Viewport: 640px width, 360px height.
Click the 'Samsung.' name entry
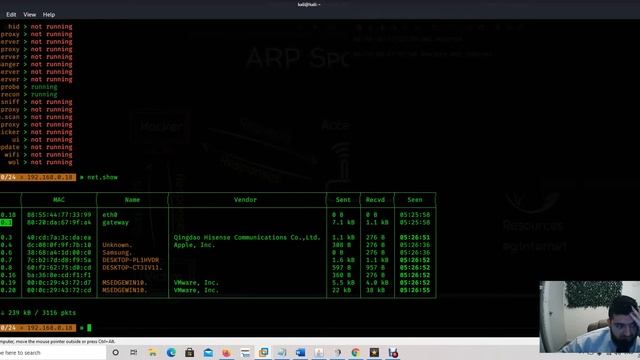pos(118,253)
